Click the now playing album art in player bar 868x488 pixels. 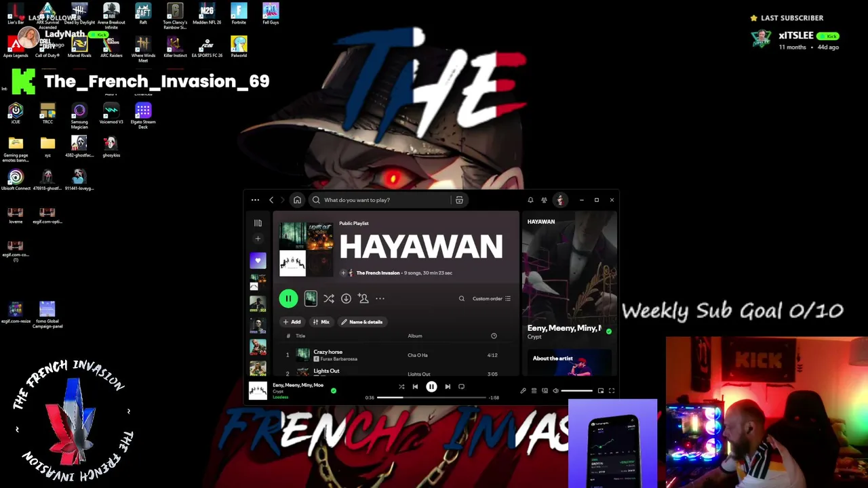[x=258, y=390]
